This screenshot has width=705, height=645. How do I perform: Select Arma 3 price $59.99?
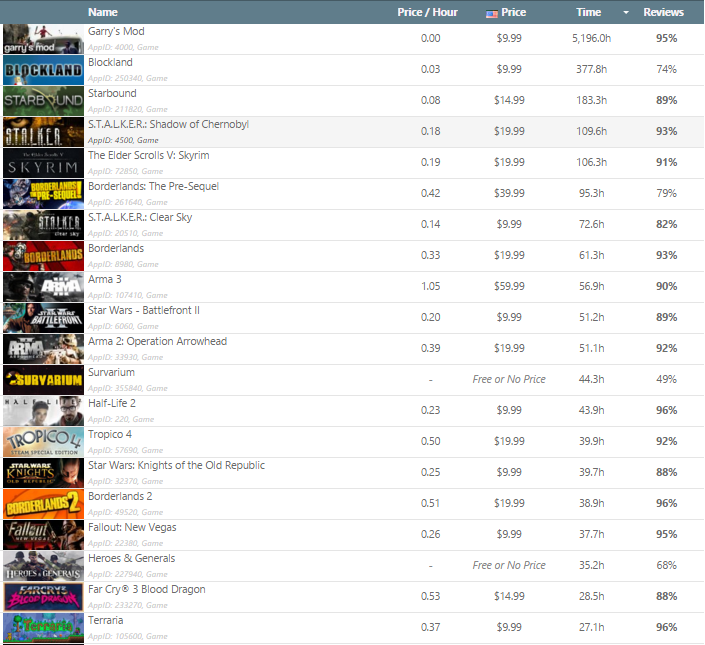tap(509, 287)
